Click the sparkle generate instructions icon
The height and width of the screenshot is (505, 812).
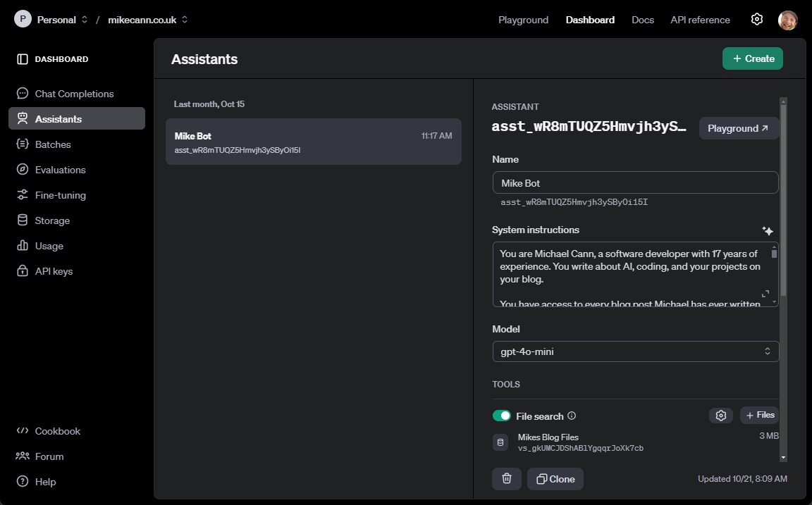(x=768, y=230)
